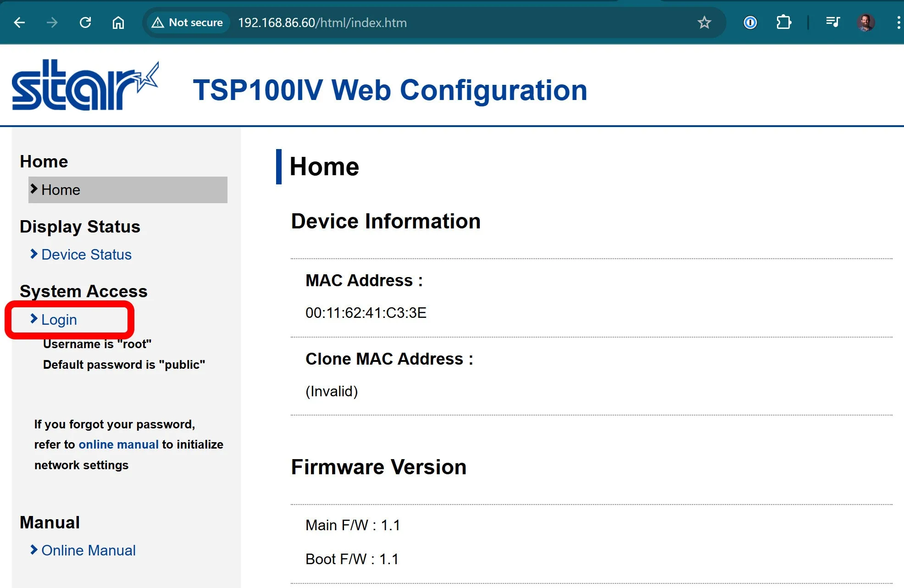
Task: Focus the address bar URL
Action: [322, 23]
